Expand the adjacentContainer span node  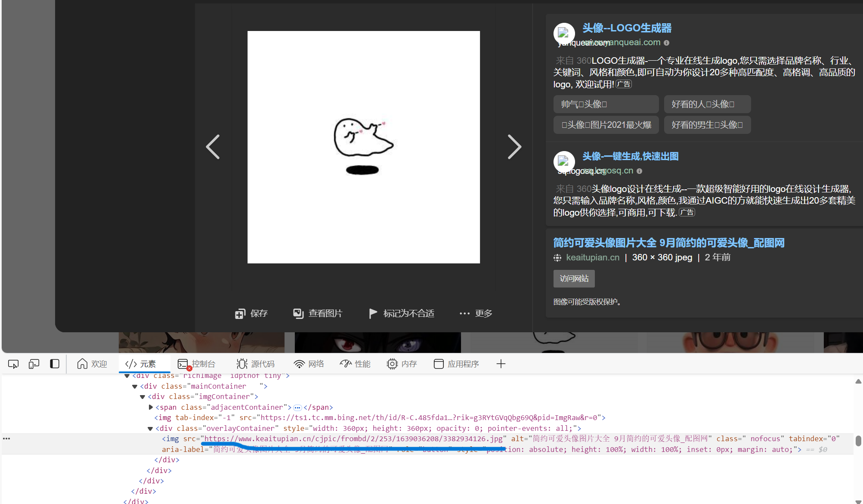click(151, 407)
